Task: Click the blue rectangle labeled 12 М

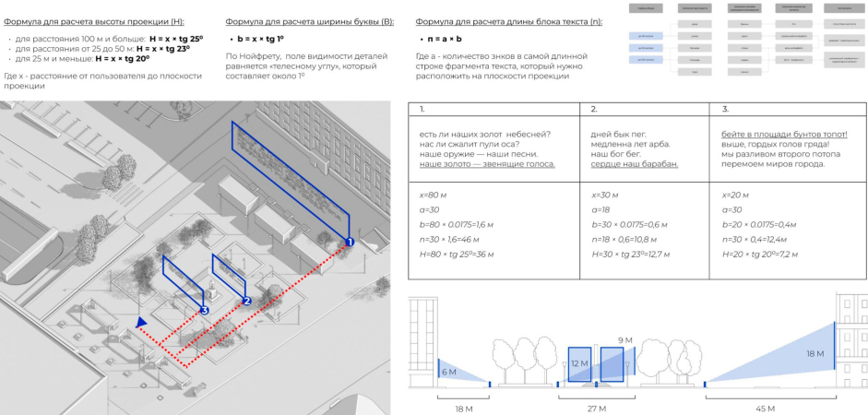Action: 580,364
